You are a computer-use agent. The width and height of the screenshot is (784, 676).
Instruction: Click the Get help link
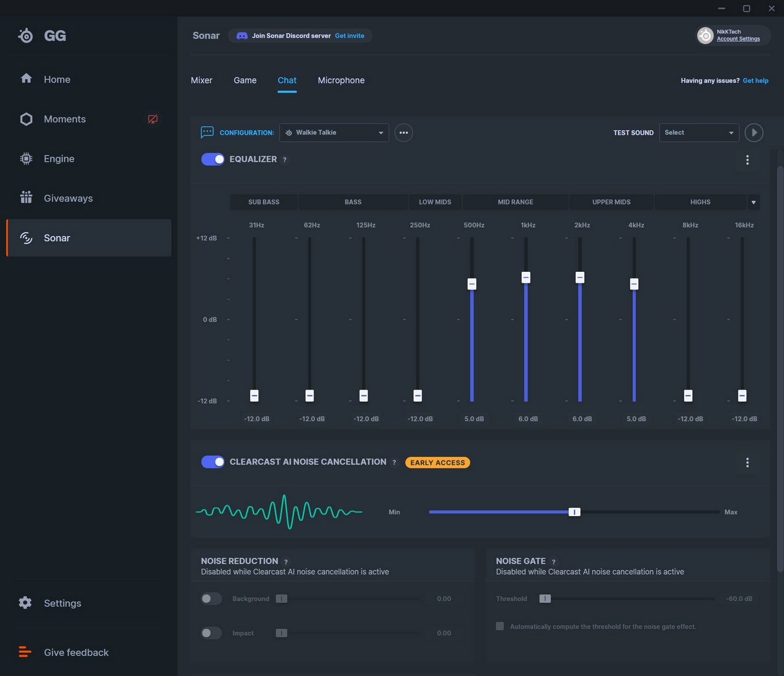click(x=755, y=81)
